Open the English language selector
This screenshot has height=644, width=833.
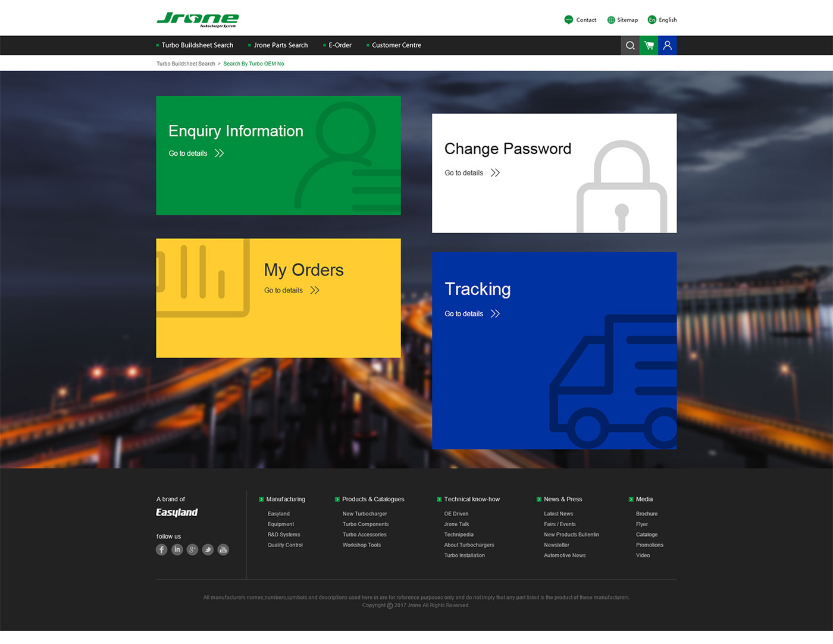(662, 20)
